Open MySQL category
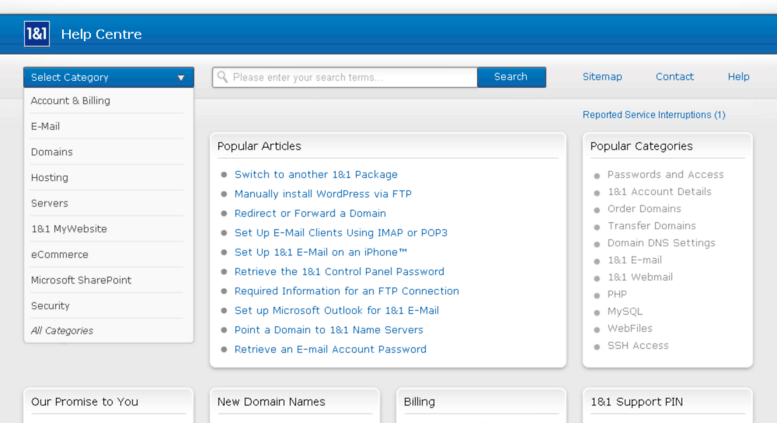 (625, 311)
